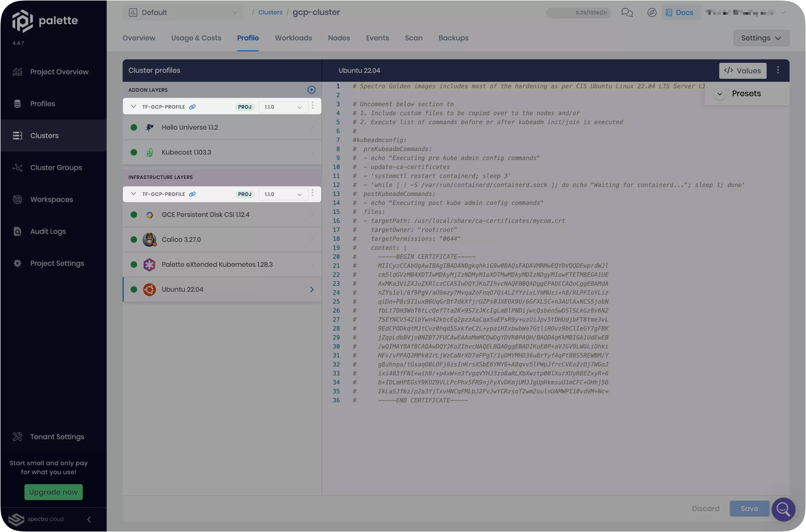Image resolution: width=806 pixels, height=532 pixels.
Task: Select Kubecost 1.103.3 layer
Action: (x=222, y=152)
